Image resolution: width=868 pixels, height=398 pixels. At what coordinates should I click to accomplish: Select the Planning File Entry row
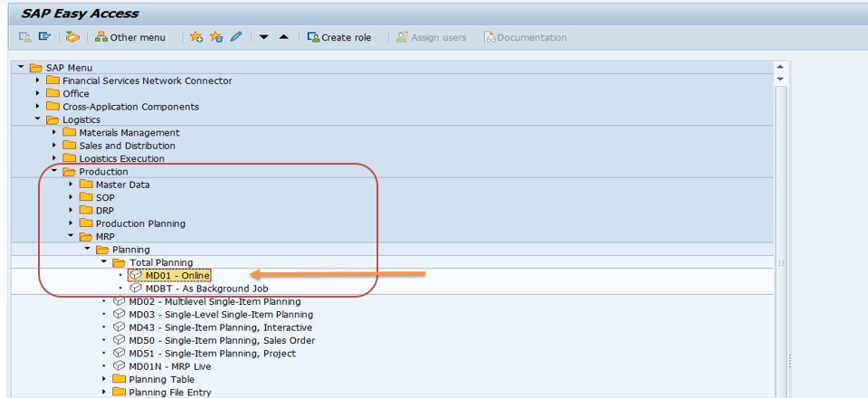[170, 393]
